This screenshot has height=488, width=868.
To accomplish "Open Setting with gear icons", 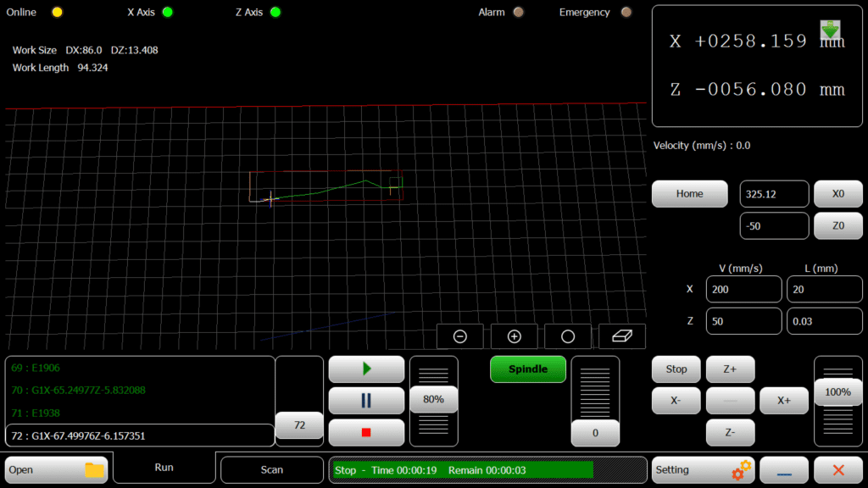I will (x=703, y=469).
